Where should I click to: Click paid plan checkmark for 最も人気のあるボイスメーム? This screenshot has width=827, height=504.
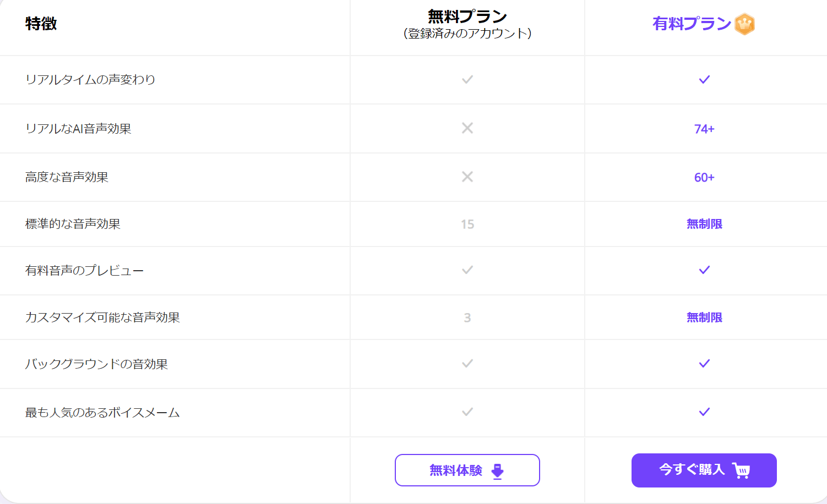coord(704,412)
